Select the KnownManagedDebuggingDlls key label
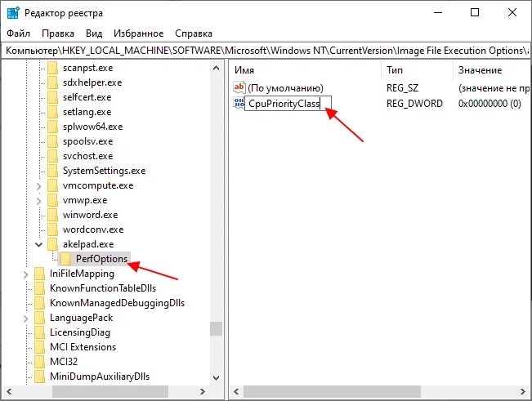The image size is (532, 401). click(117, 303)
